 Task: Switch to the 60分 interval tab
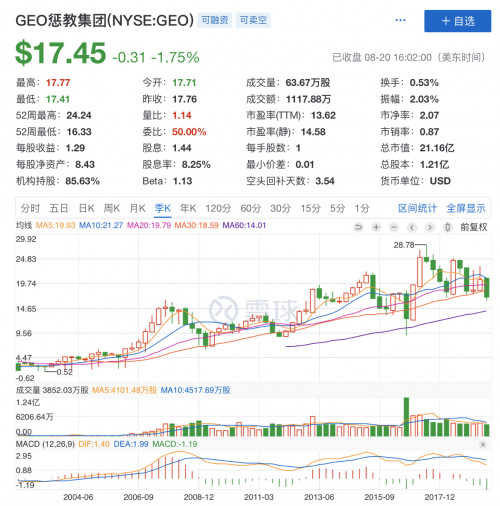251,208
